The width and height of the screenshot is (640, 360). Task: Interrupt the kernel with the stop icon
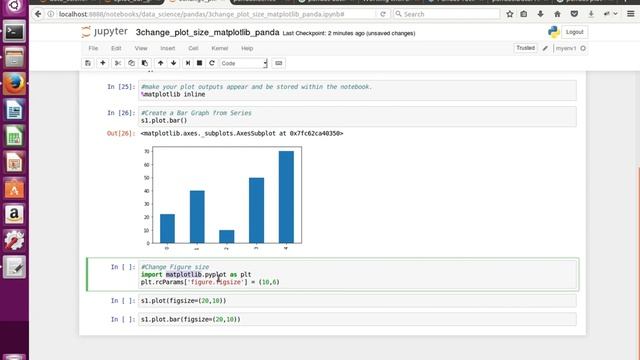tap(200, 63)
